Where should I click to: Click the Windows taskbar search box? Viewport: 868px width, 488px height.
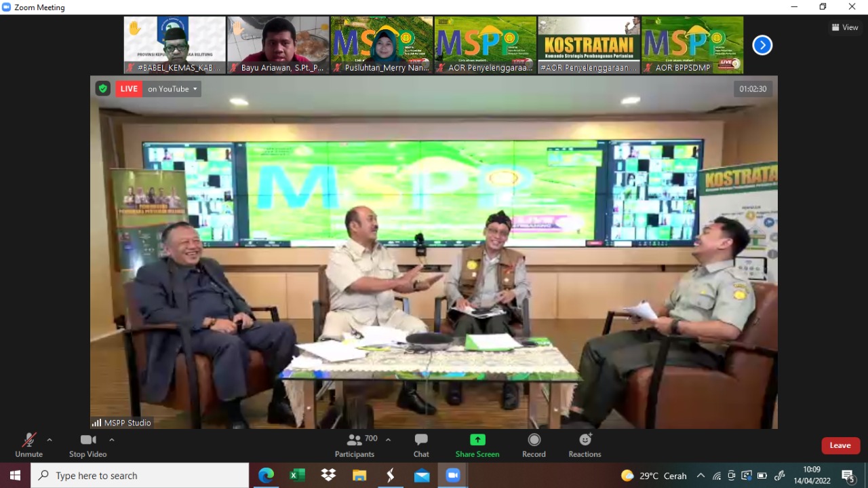(140, 476)
